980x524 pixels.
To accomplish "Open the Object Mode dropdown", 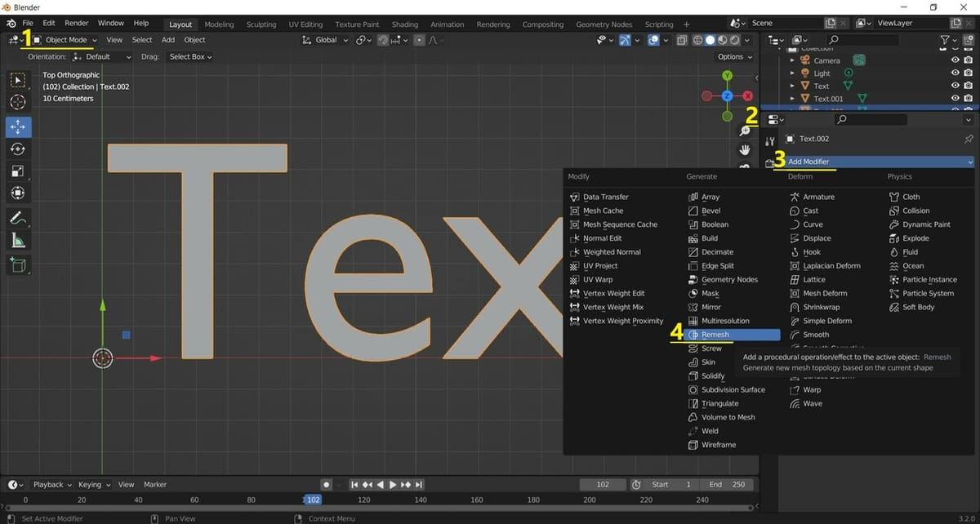I will pos(65,40).
